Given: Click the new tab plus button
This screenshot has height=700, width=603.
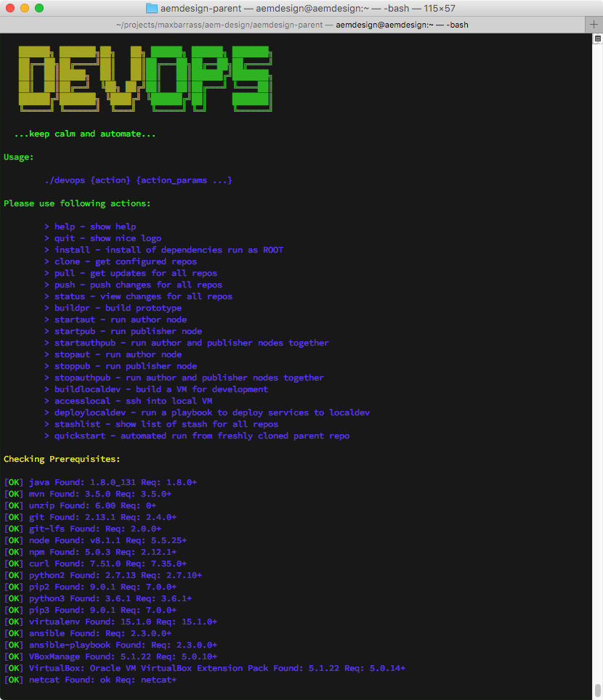Looking at the screenshot, I should pos(594,25).
